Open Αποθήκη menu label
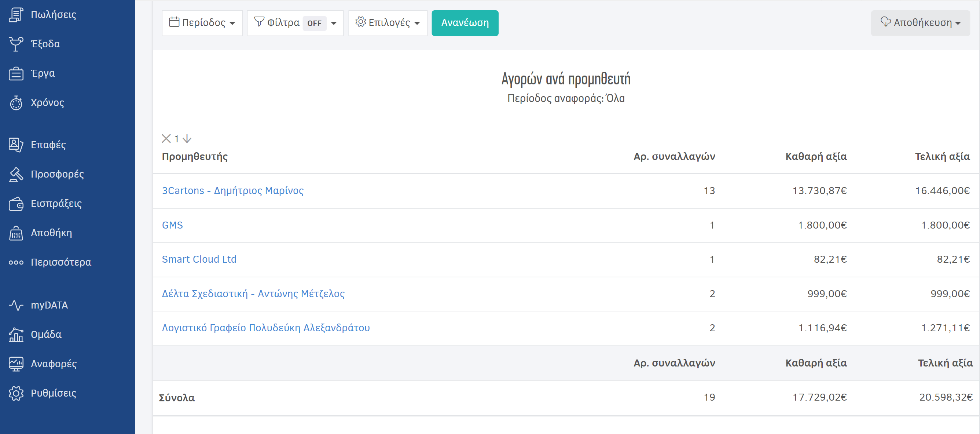Viewport: 980px width, 434px height. [51, 233]
